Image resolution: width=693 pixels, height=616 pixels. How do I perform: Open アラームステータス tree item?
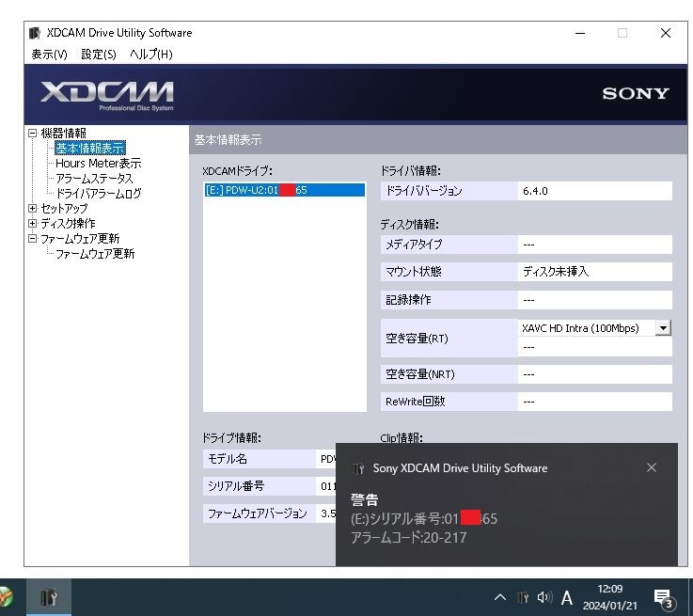94,178
